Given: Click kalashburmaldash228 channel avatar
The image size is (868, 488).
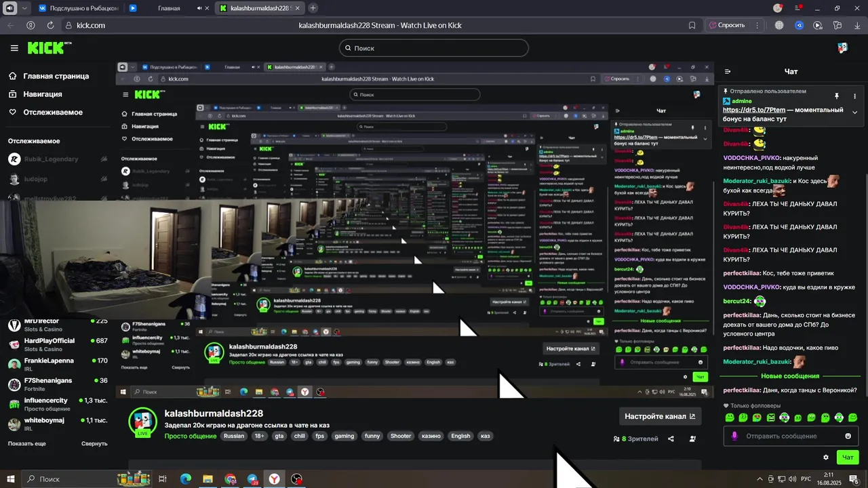Looking at the screenshot, I should pos(143,422).
